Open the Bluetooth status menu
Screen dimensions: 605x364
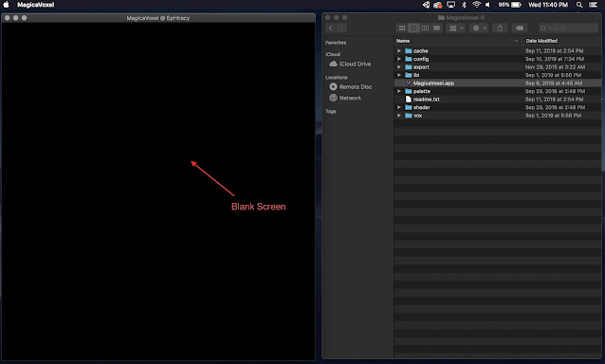(464, 5)
